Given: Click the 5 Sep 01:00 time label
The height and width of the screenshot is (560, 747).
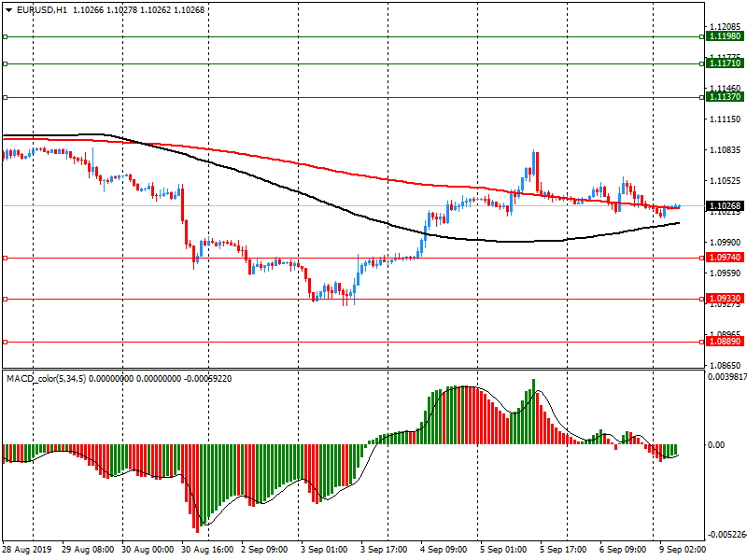Looking at the screenshot, I should (503, 549).
